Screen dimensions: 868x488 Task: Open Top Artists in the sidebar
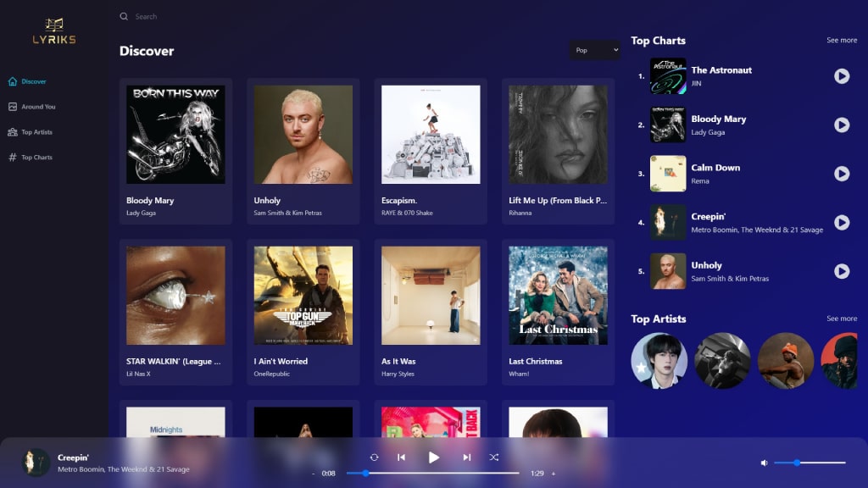tap(31, 132)
